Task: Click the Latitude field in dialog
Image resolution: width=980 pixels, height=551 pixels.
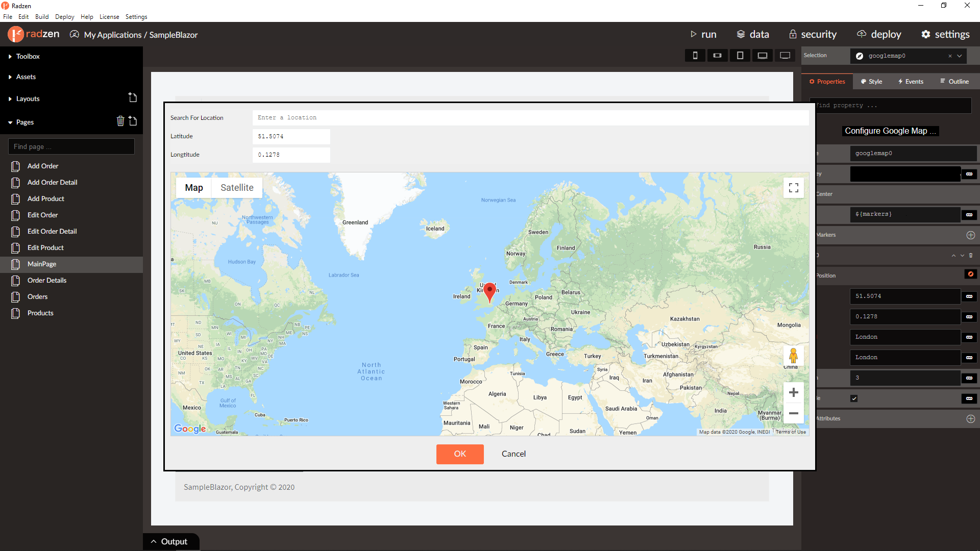Action: [x=291, y=136]
